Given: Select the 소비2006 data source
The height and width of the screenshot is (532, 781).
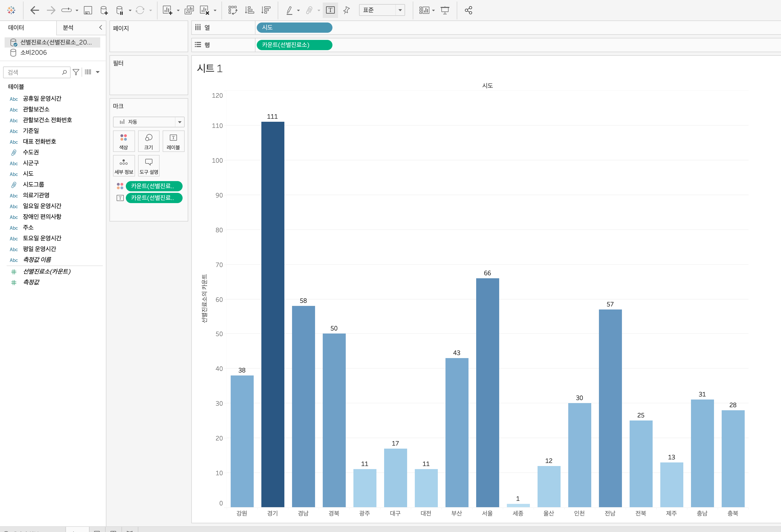Looking at the screenshot, I should pyautogui.click(x=33, y=53).
